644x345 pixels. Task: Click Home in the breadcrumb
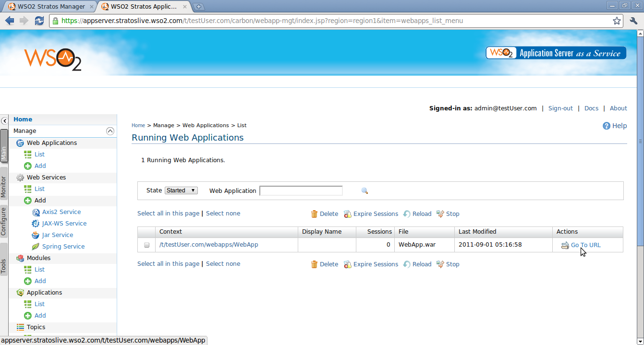click(138, 125)
